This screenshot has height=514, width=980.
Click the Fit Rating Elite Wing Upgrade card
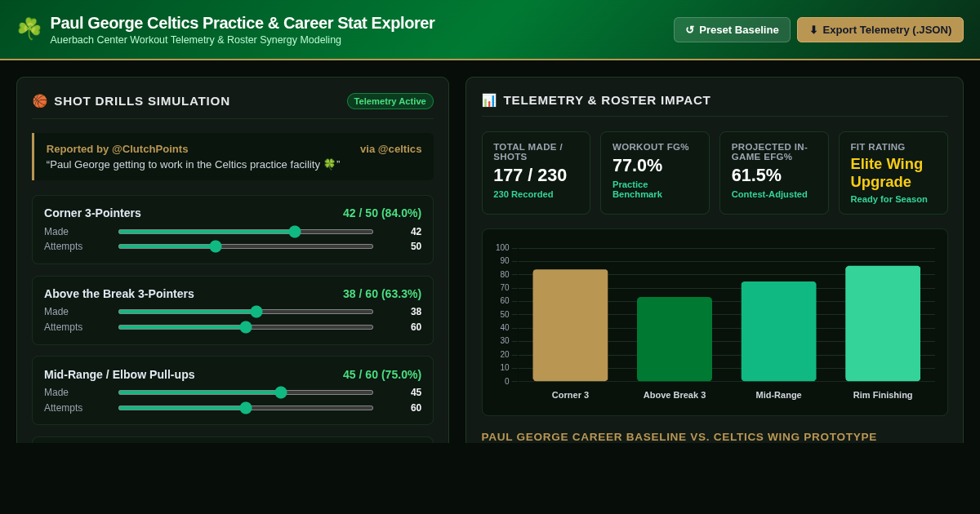pos(893,173)
